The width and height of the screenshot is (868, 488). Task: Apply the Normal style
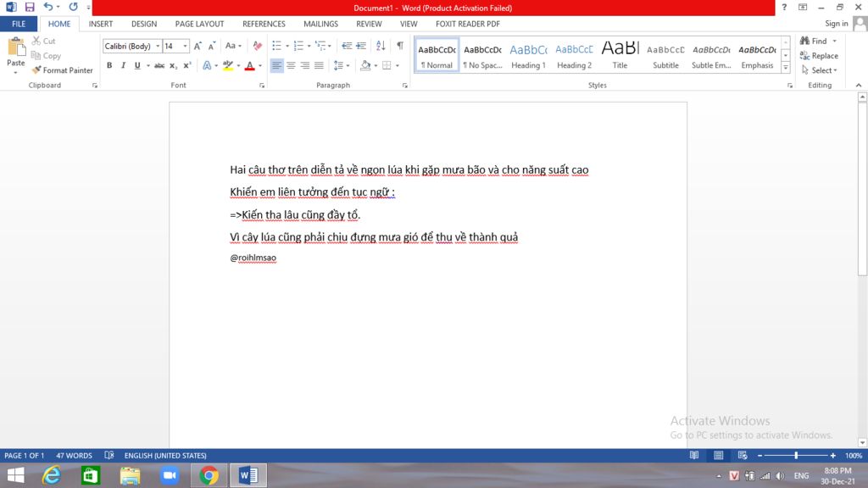coord(437,55)
